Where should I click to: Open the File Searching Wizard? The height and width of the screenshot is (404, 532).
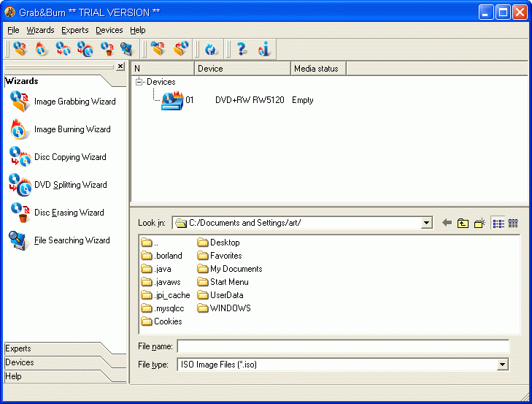60,240
